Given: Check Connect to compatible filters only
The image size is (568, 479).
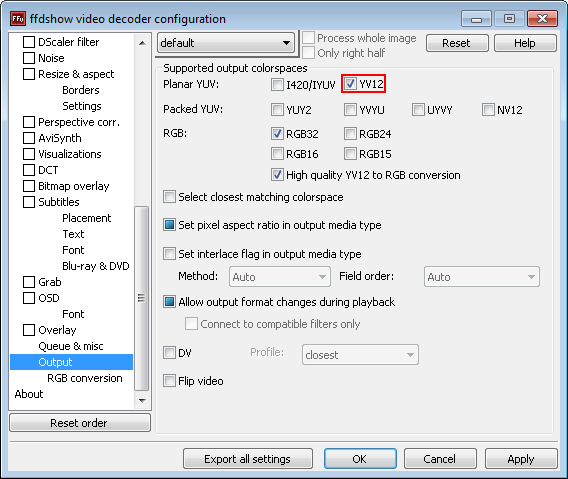Looking at the screenshot, I should [x=191, y=324].
